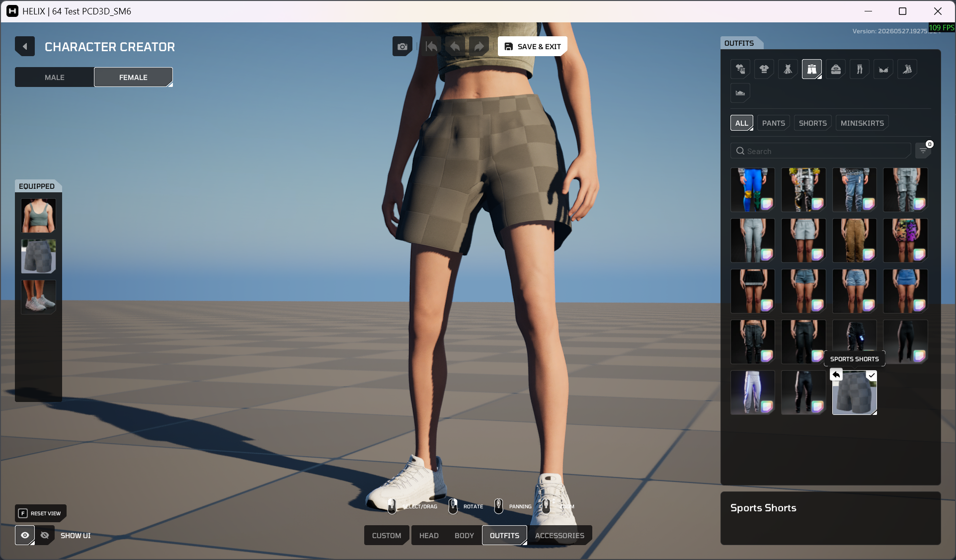
Task: Switch to the ACCESSORIES tab
Action: click(x=559, y=536)
